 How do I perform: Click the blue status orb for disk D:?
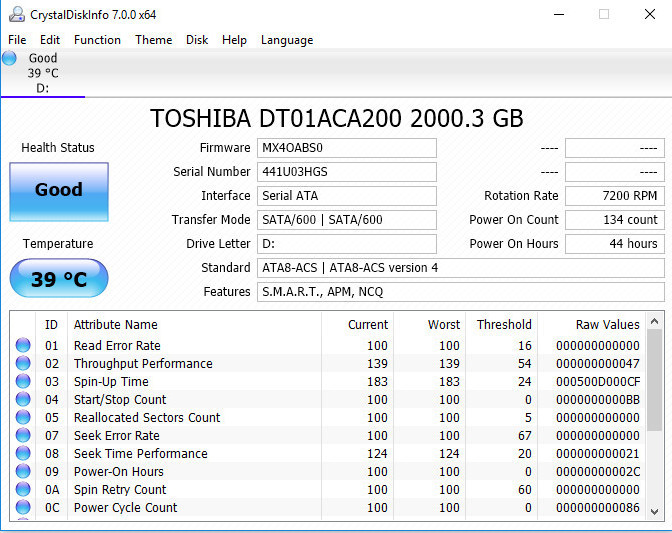pyautogui.click(x=9, y=58)
